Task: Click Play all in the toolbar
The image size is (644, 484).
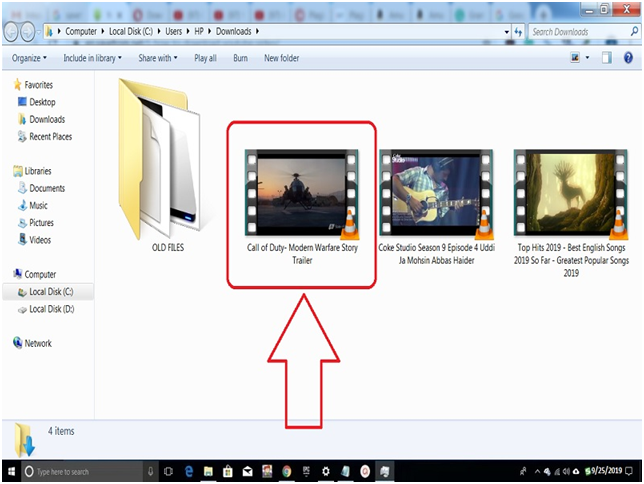Action: click(205, 58)
